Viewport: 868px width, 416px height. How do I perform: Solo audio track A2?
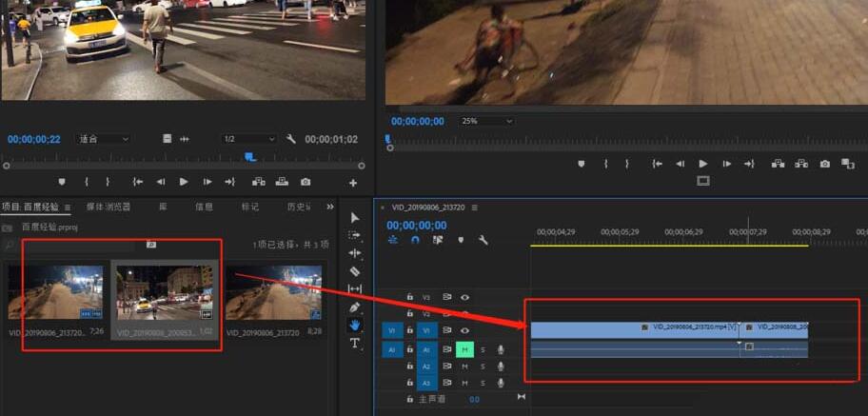[483, 366]
